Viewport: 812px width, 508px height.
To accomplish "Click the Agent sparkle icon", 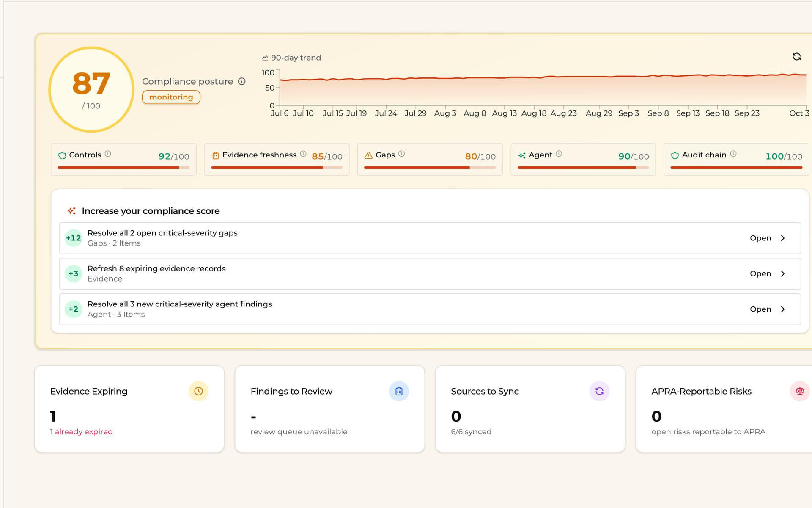I will click(522, 155).
